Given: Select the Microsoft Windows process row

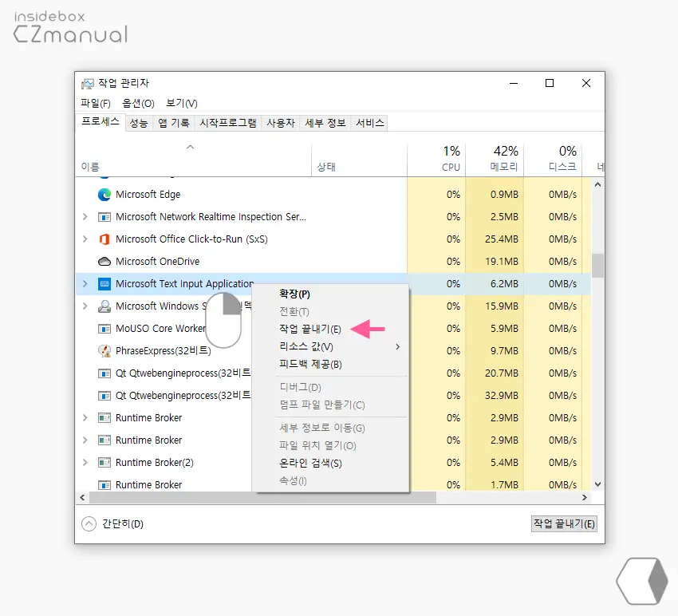Looking at the screenshot, I should coord(160,306).
